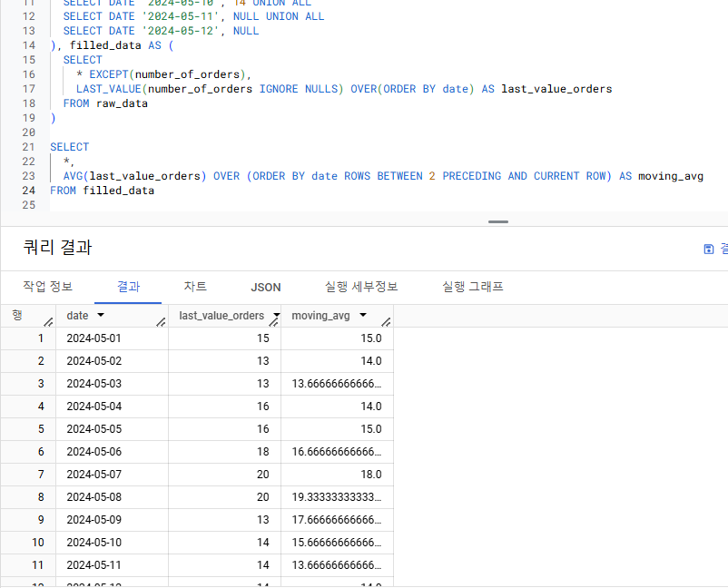Open the 실행 세부정보 tab
This screenshot has height=588, width=728.
point(361,287)
